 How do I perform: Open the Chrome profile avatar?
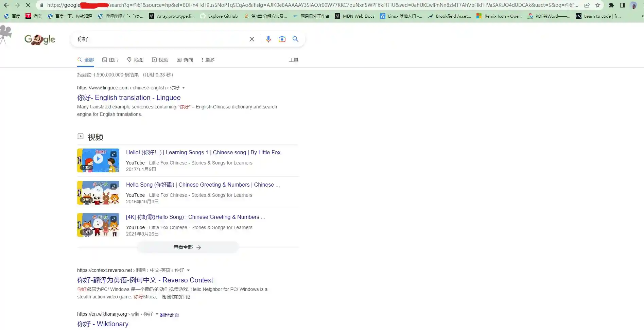[x=633, y=5]
